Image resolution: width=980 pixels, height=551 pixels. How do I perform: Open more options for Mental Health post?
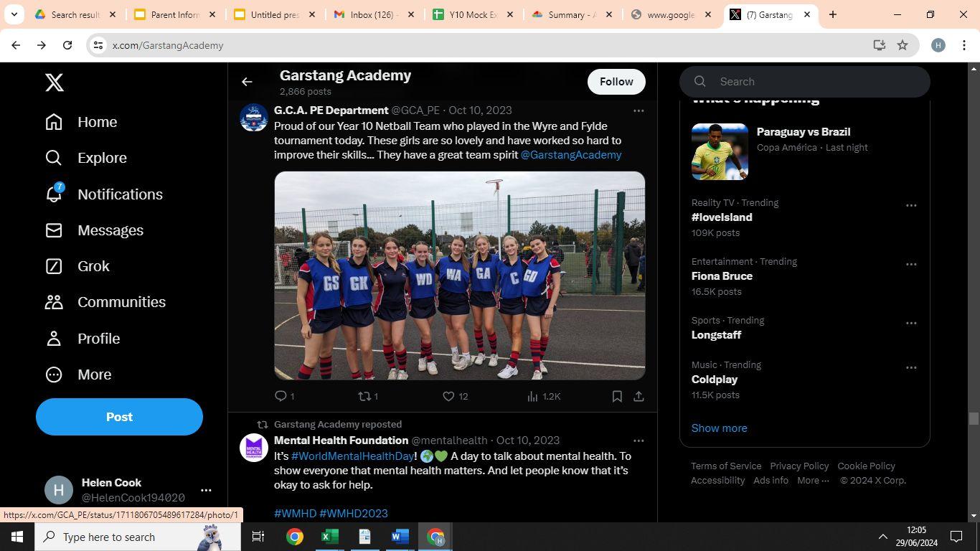[x=639, y=441]
